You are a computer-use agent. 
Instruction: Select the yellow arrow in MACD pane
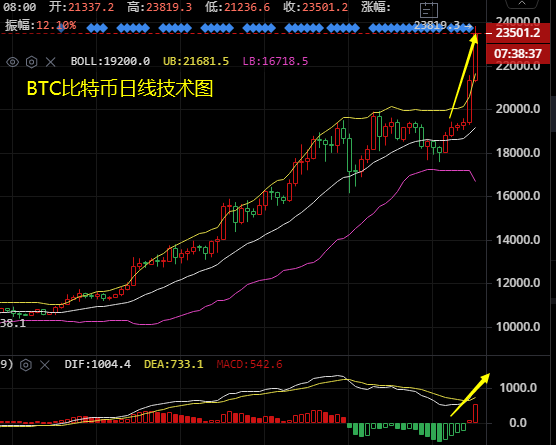(x=470, y=394)
